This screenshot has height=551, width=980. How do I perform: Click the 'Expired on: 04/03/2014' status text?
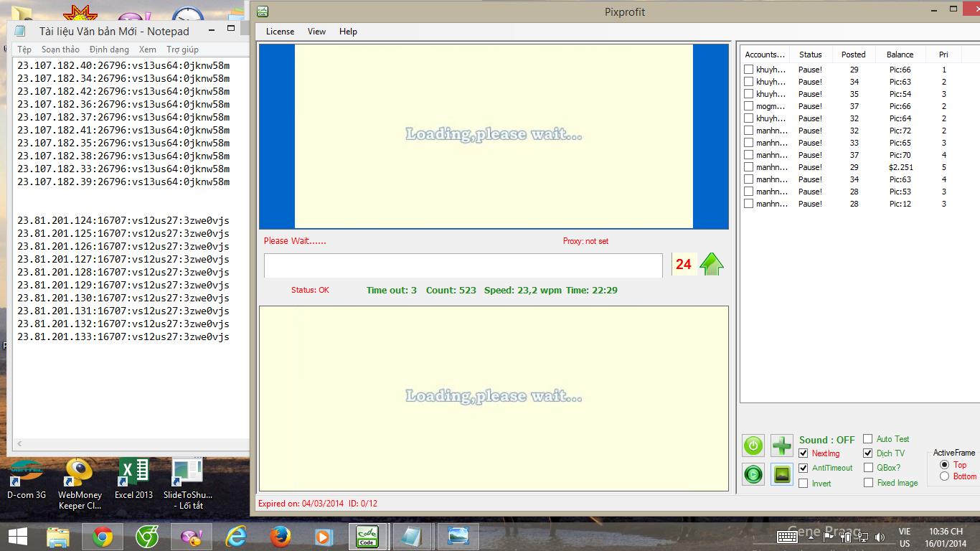click(301, 504)
